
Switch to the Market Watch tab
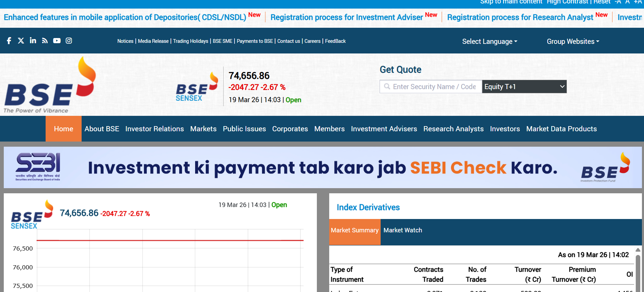click(x=403, y=230)
